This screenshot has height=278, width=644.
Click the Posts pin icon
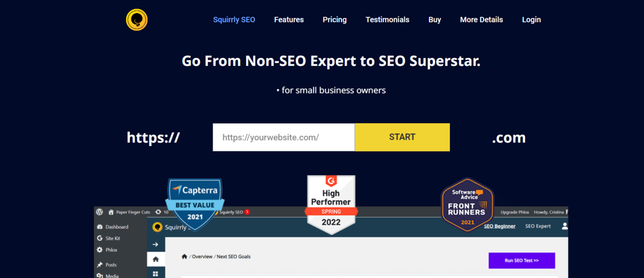100,265
